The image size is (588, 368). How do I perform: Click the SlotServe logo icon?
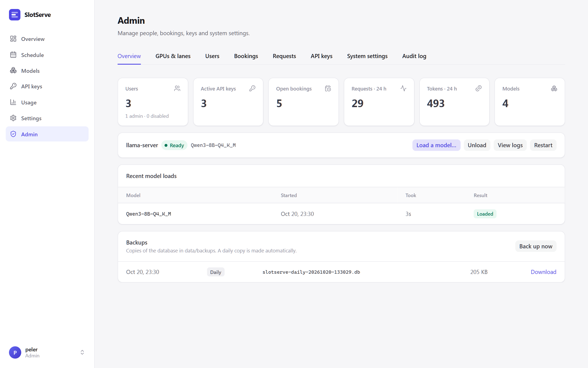click(14, 15)
